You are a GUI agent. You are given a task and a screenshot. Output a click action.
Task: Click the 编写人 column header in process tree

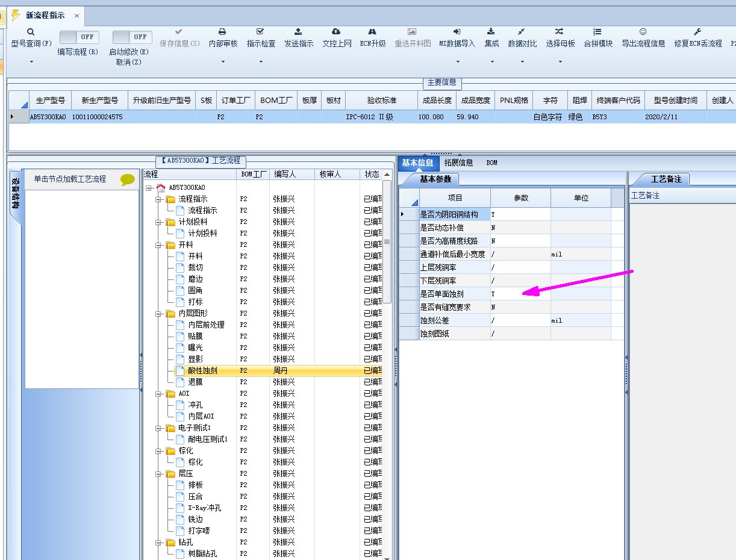pos(292,175)
